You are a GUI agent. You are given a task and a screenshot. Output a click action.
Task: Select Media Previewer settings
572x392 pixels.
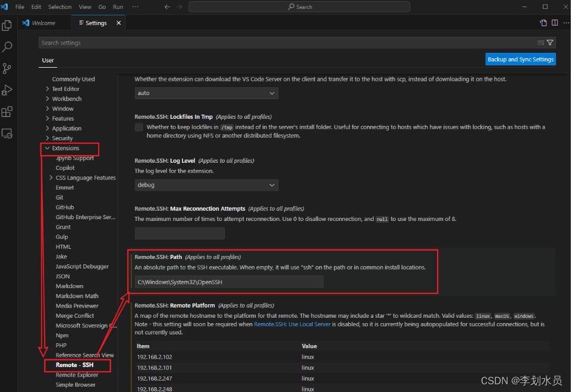click(x=77, y=306)
